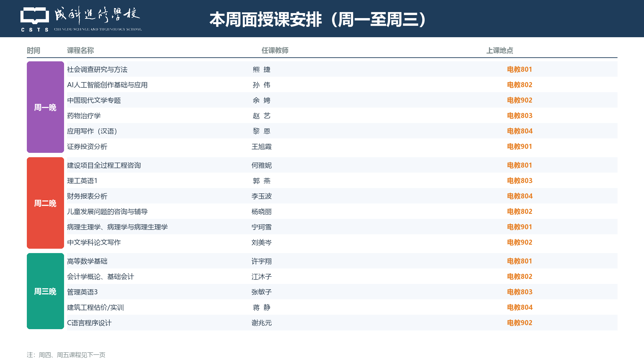
Task: Click 电教902 in 中国现代文学专题 row
Action: tap(520, 100)
